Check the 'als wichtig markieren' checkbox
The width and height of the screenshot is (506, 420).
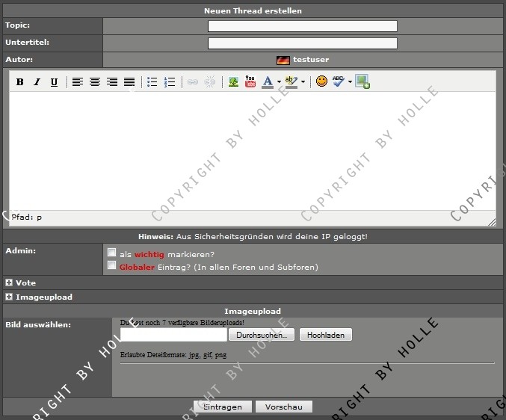coord(111,253)
